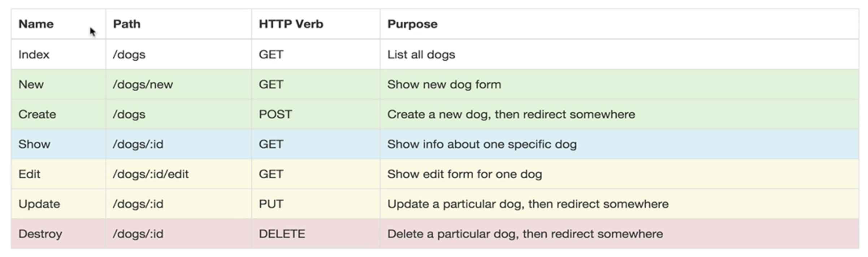This screenshot has width=868, height=257.
Task: Click the Show route name cell
Action: point(34,144)
